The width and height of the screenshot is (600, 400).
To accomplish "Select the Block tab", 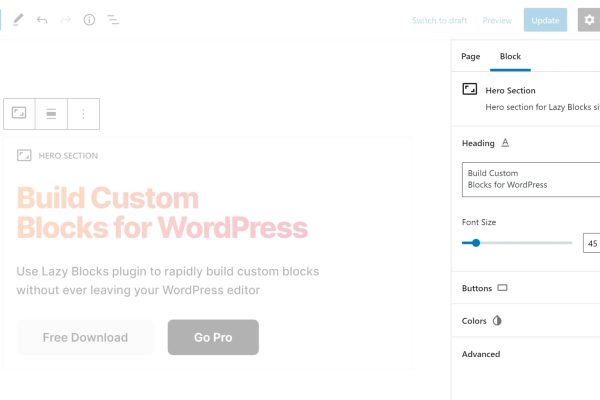I will 510,57.
